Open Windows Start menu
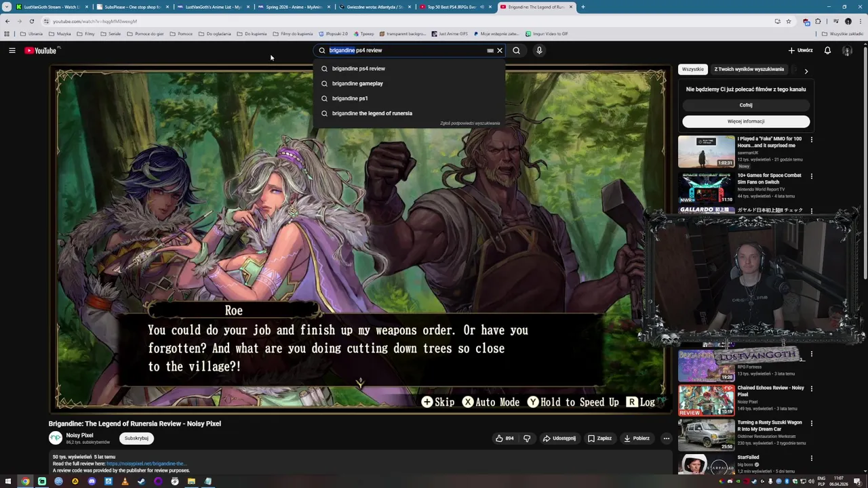This screenshot has height=488, width=868. pos(9,481)
